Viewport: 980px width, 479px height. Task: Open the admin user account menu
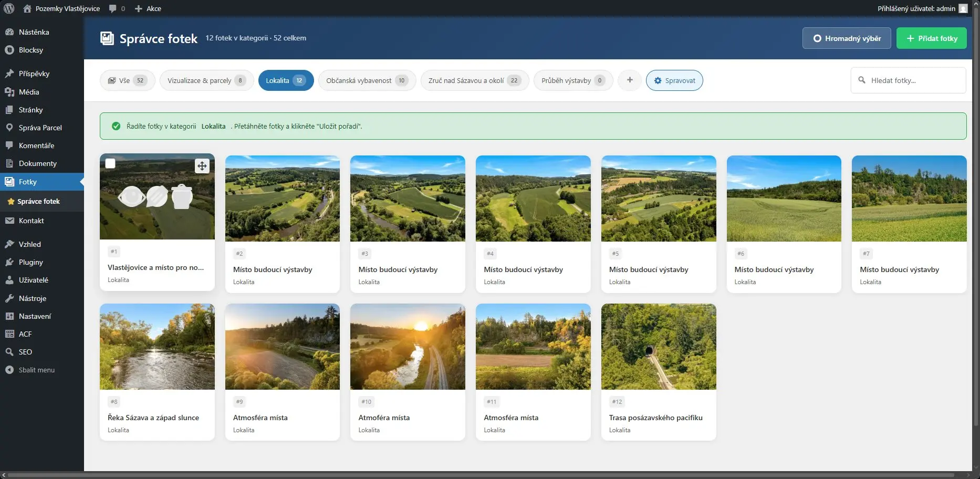[x=922, y=8]
